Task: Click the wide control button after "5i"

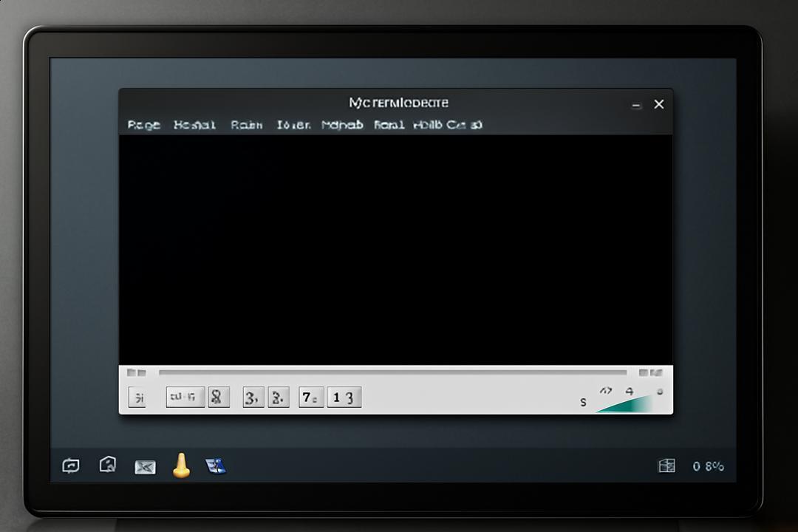Action: click(x=185, y=397)
